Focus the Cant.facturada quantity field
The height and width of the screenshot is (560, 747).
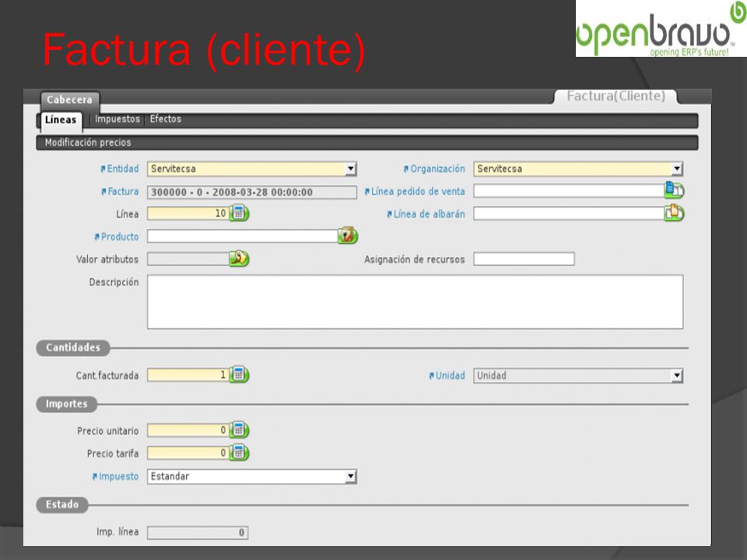[x=188, y=375]
